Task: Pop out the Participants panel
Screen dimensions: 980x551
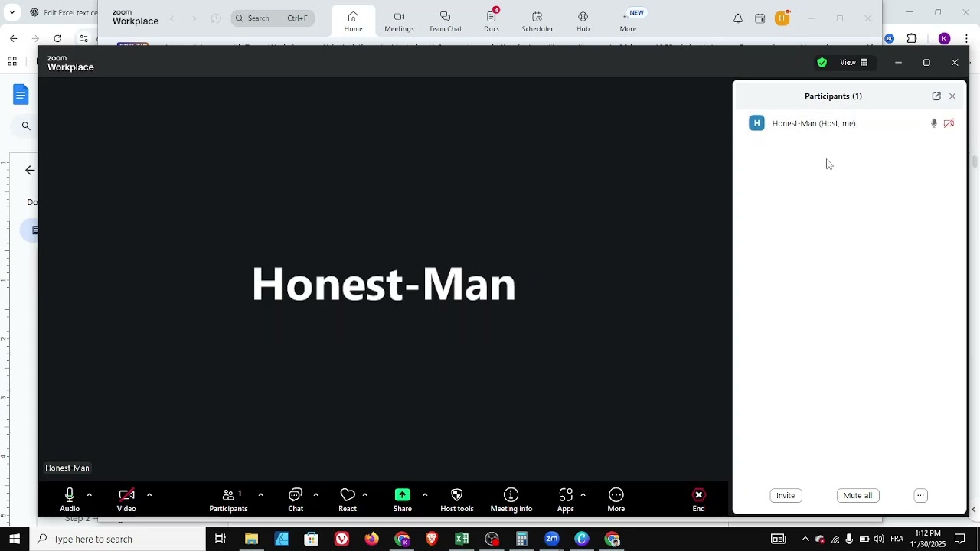Action: point(936,96)
